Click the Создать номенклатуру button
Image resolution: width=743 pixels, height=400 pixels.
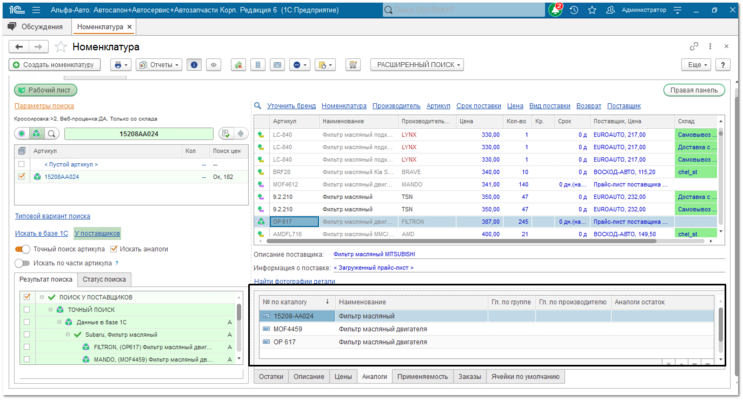(x=54, y=65)
